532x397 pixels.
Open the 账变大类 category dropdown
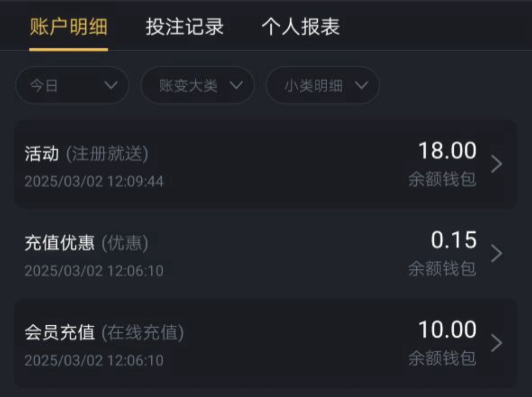[197, 85]
